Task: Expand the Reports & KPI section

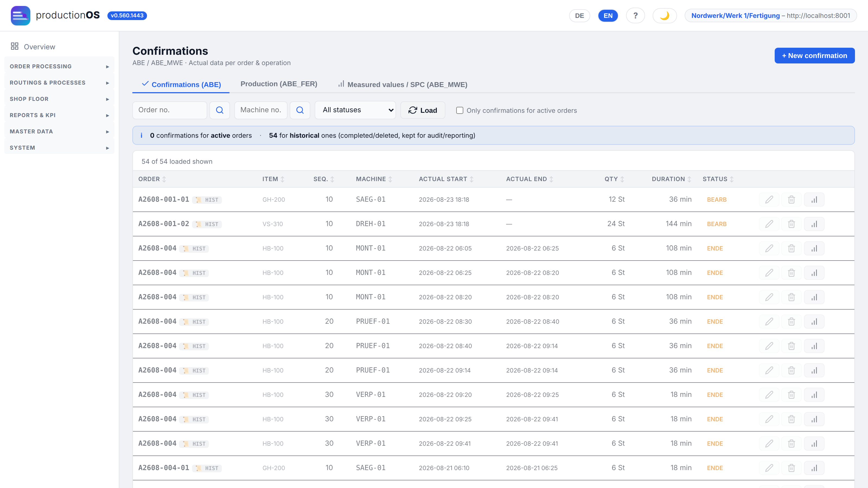Action: (59, 115)
